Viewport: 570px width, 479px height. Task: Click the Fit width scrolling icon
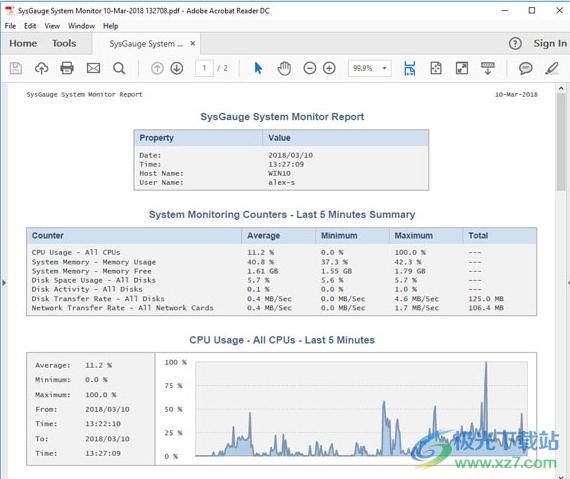(410, 68)
